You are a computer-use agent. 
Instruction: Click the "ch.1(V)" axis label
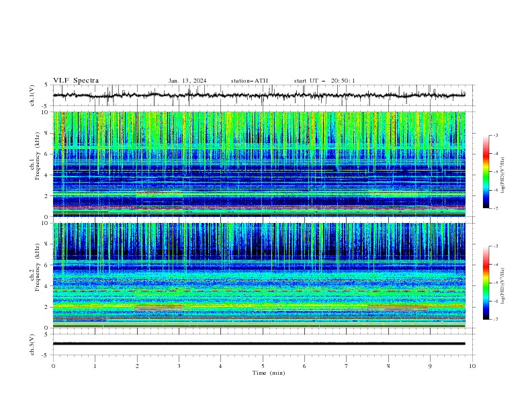(32, 95)
